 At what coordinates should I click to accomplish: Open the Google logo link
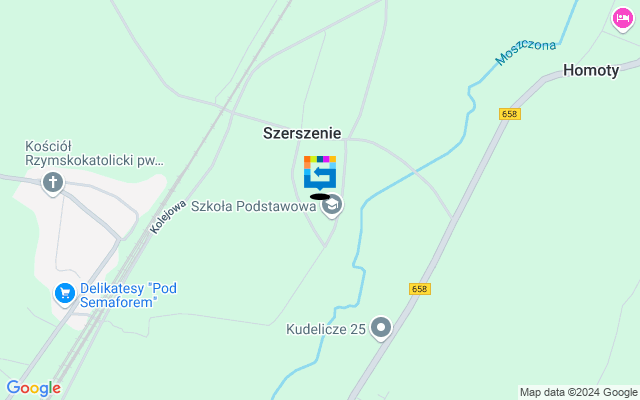(x=33, y=388)
